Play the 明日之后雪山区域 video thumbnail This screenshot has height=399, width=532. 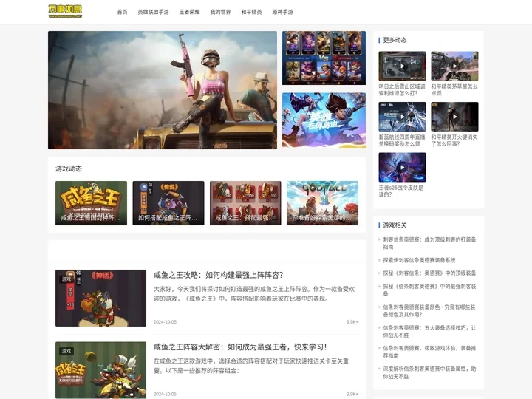coord(402,66)
